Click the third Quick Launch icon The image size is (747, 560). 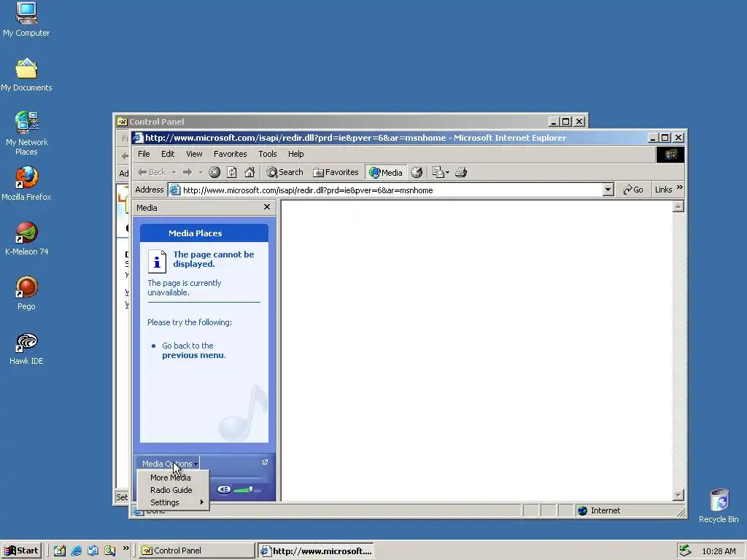pos(93,551)
